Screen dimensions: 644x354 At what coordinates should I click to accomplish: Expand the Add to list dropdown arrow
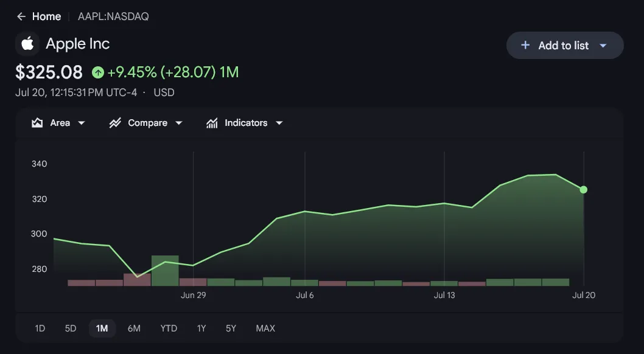click(603, 46)
